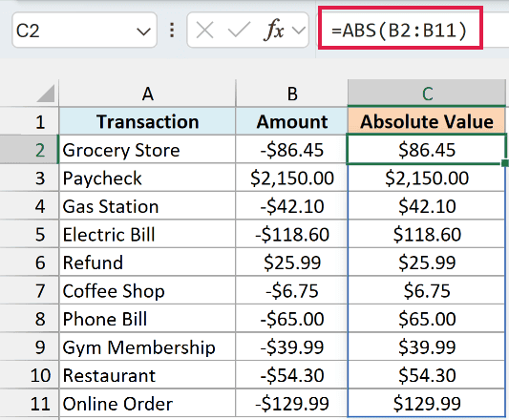Select row 5 header
This screenshot has height=420, width=509.
point(30,235)
